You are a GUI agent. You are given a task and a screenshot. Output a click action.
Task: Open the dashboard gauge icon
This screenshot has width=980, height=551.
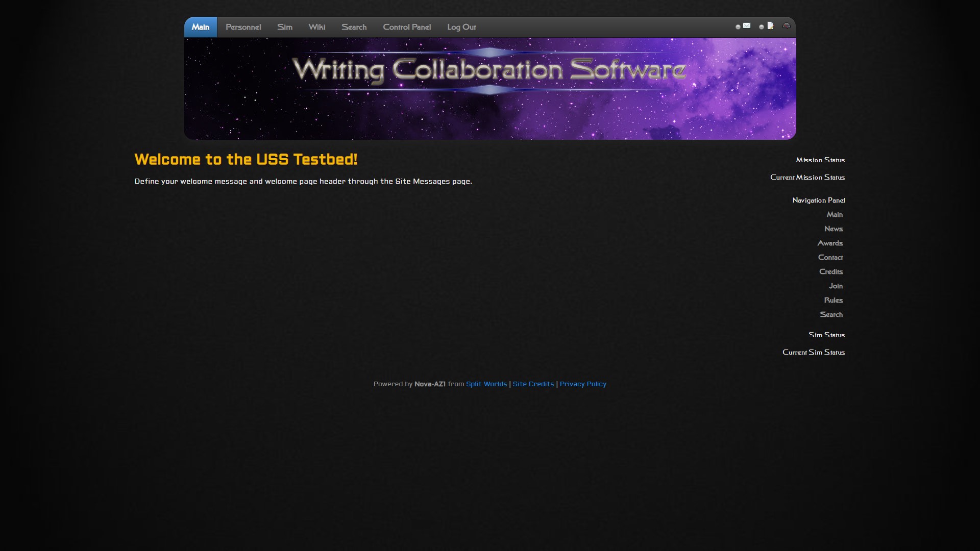tap(787, 26)
